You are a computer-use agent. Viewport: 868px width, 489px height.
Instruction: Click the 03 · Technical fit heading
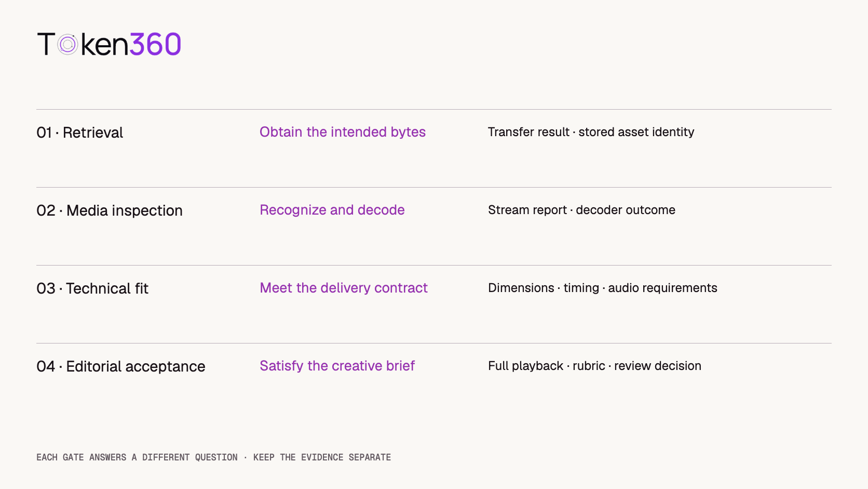[x=92, y=288]
